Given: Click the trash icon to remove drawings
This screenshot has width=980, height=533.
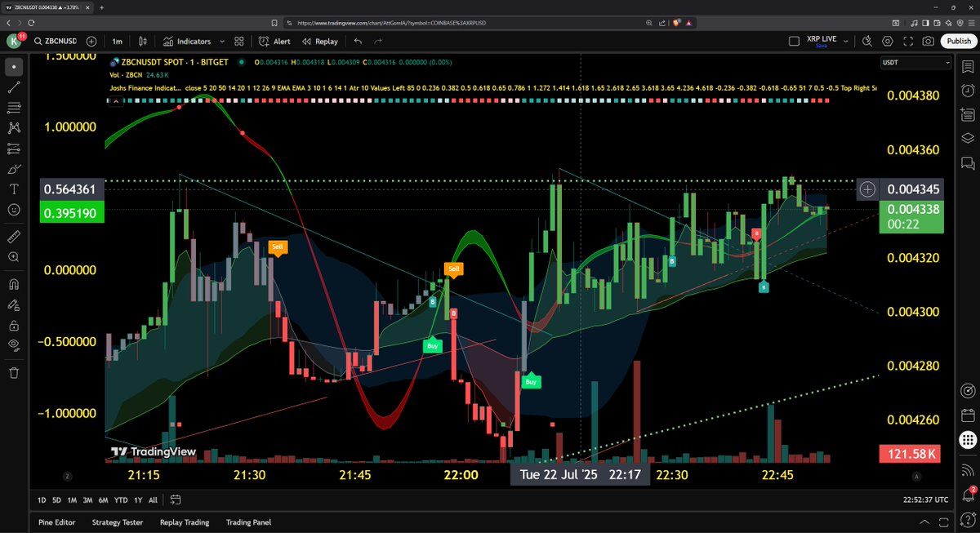Looking at the screenshot, I should point(13,372).
